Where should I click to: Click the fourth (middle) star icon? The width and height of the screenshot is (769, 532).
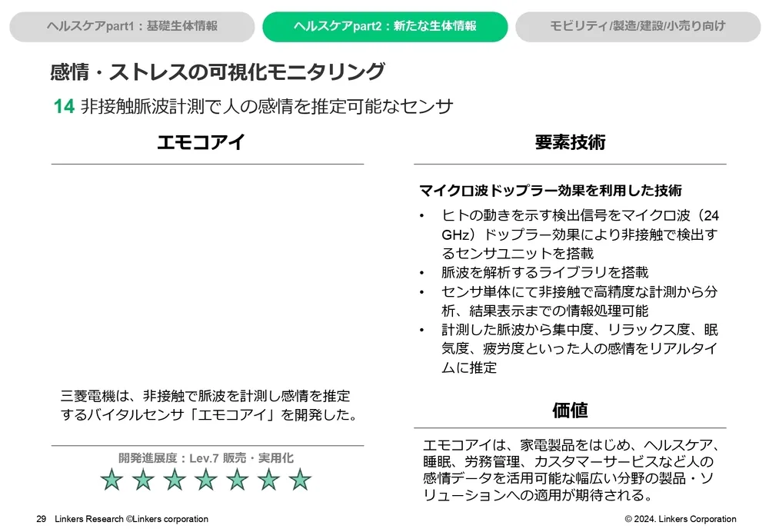(206, 480)
